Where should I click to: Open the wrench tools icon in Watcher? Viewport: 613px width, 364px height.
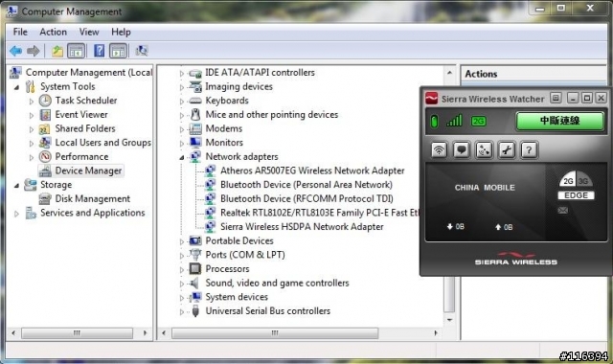[507, 150]
